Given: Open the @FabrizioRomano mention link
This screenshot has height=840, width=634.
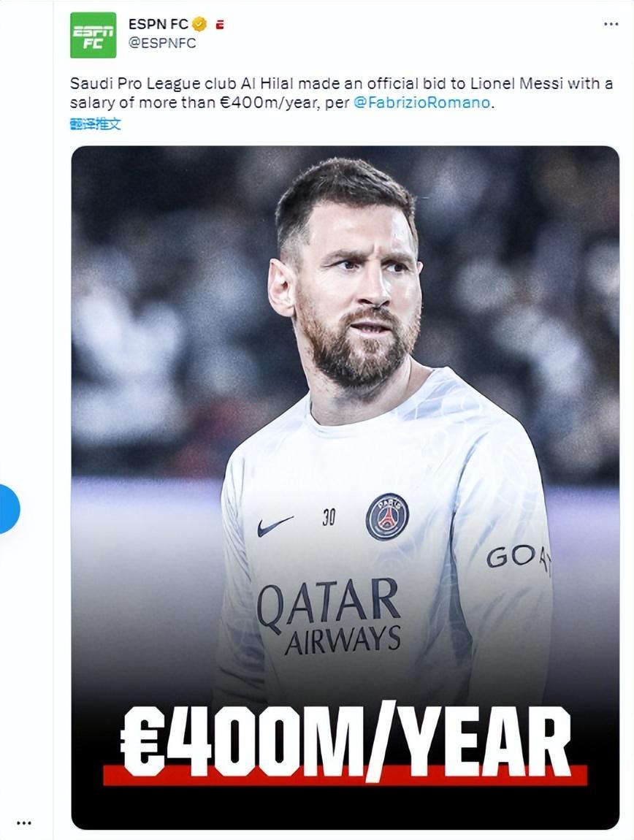Looking at the screenshot, I should click(x=421, y=102).
